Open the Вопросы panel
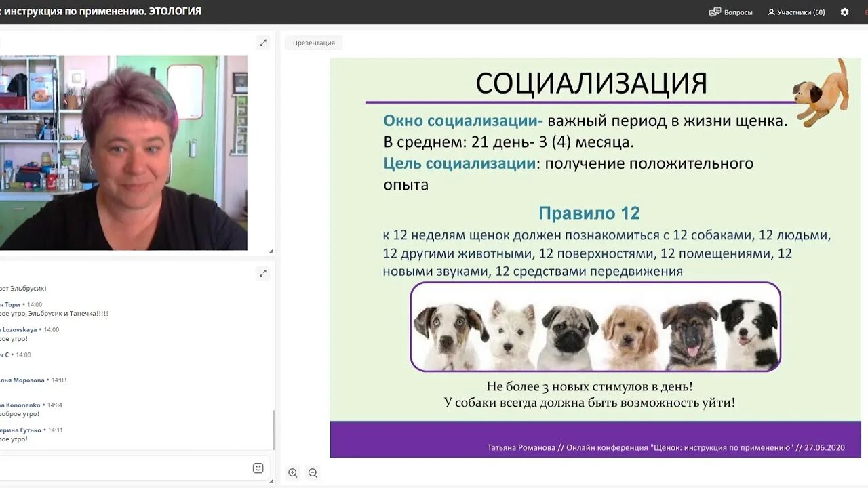868x488 pixels. point(730,12)
